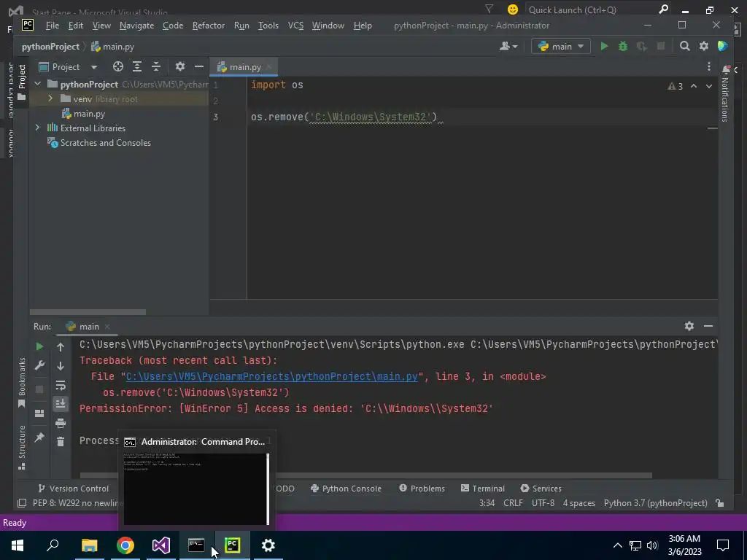The height and width of the screenshot is (560, 747).
Task: Jump to previous highlighted error arrow
Action: click(694, 86)
